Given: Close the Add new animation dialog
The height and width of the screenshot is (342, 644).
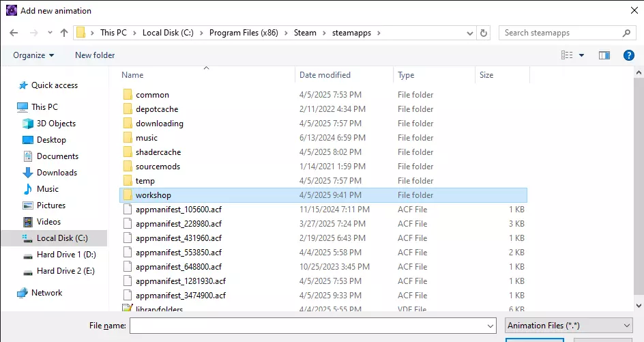Looking at the screenshot, I should (x=634, y=10).
